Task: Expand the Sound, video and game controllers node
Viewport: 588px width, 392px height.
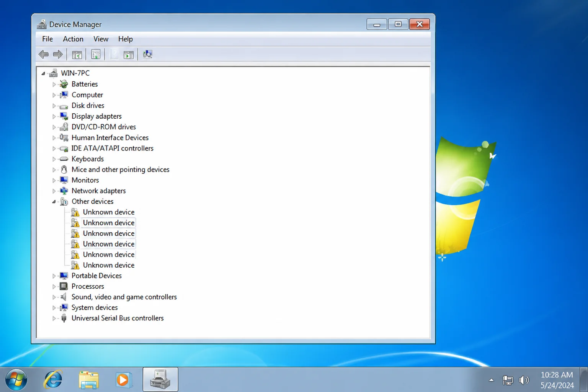Action: (x=54, y=297)
